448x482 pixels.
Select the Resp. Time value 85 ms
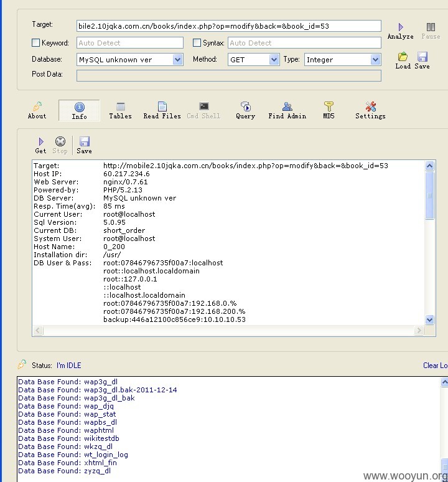tap(114, 206)
